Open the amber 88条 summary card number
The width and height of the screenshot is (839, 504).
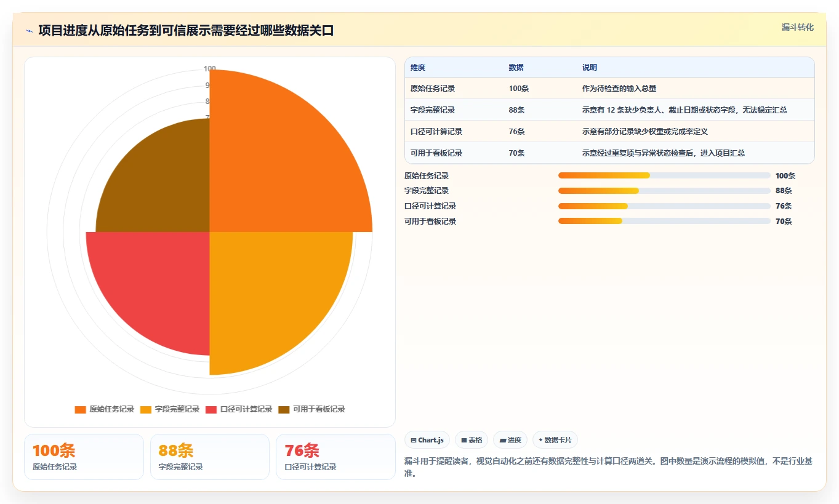176,450
